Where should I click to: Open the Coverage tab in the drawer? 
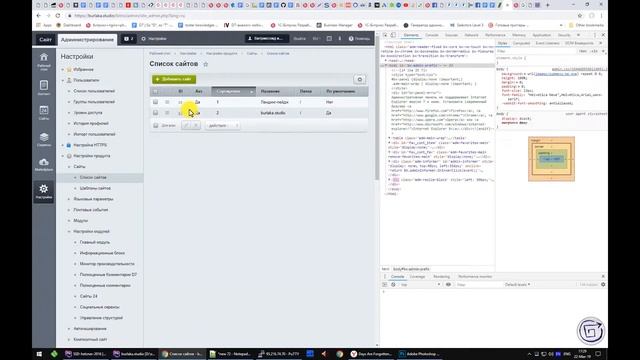(x=417, y=277)
